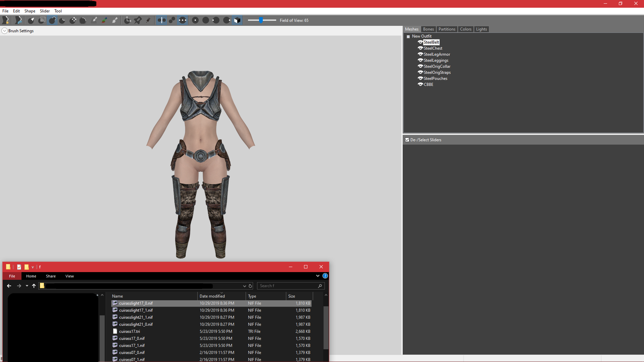This screenshot has width=644, height=362.
Task: Click the Field of View slider handle
Action: point(261,20)
